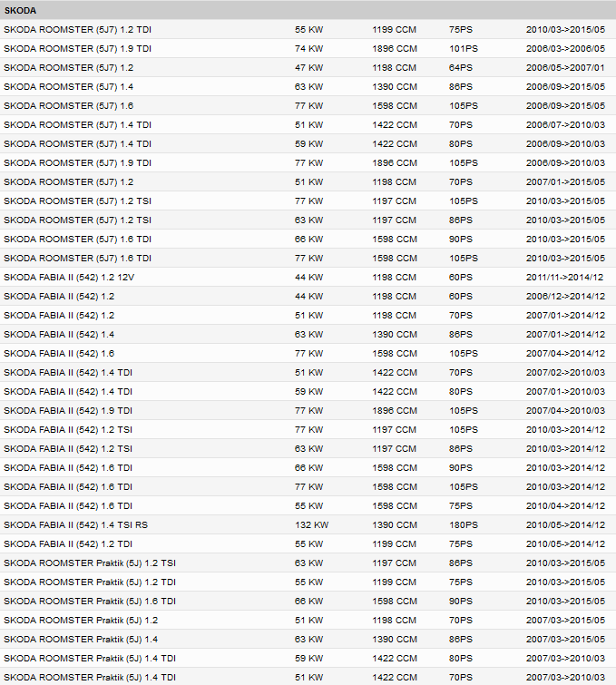
Task: Click 66 KW in the FABIA II (542) 1.6 TDI row
Action: coord(308,468)
